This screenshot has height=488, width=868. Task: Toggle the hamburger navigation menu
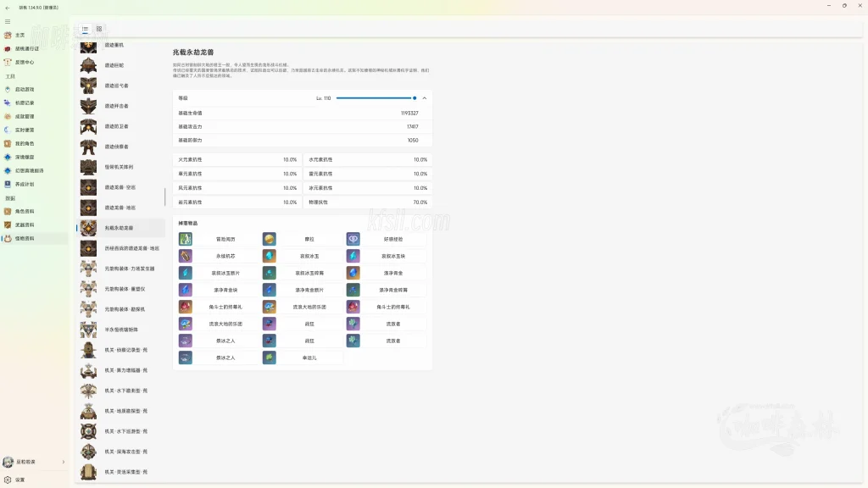coord(8,21)
